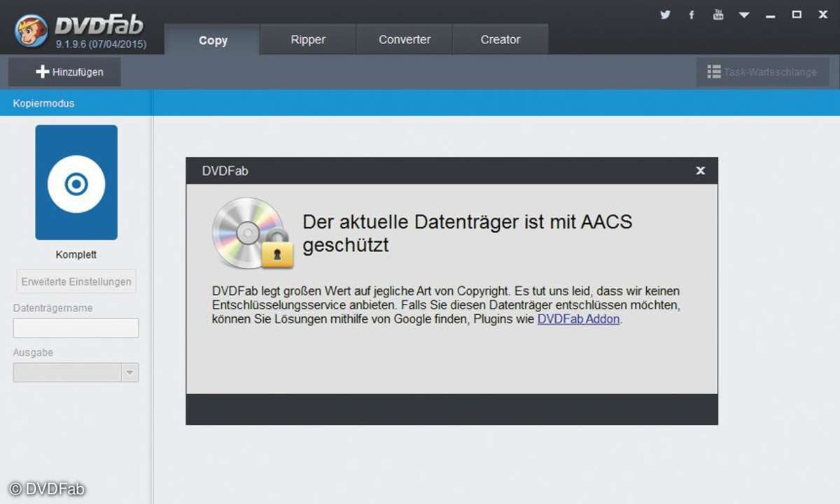
Task: Open the Facebook icon in title bar
Action: click(x=692, y=15)
